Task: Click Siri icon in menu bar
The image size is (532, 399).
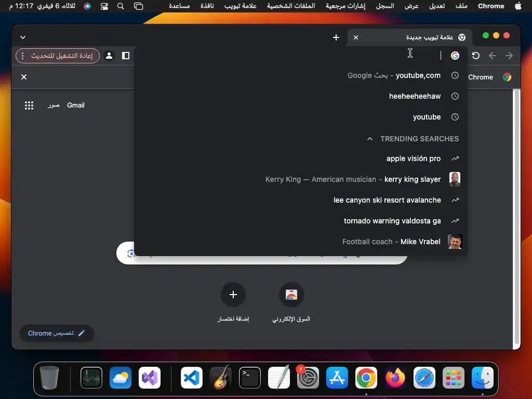Action: [x=87, y=6]
